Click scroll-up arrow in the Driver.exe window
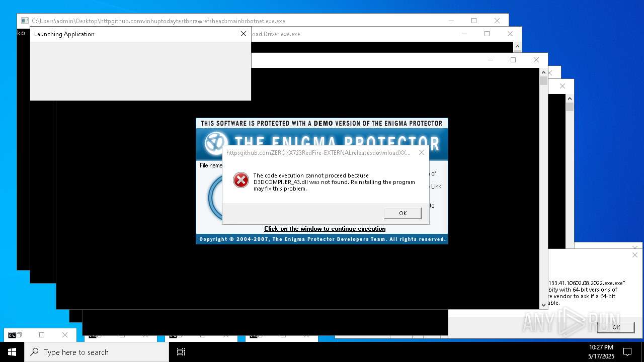644x362 pixels. pos(517,47)
